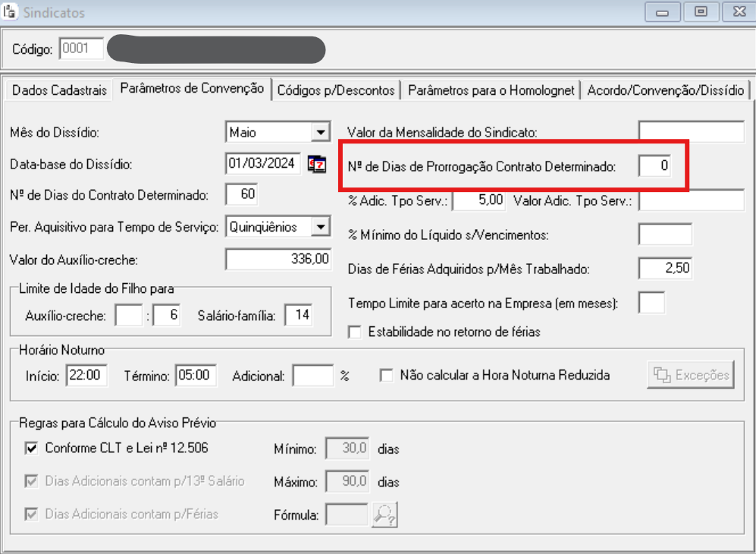This screenshot has height=554, width=756.
Task: Click the Salário-família age limit field
Action: tap(299, 315)
